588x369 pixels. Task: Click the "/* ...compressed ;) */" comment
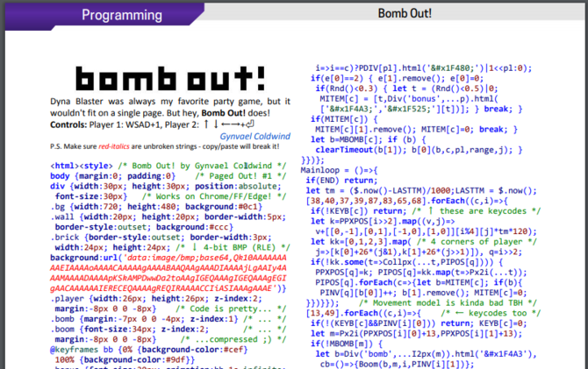coord(233,339)
